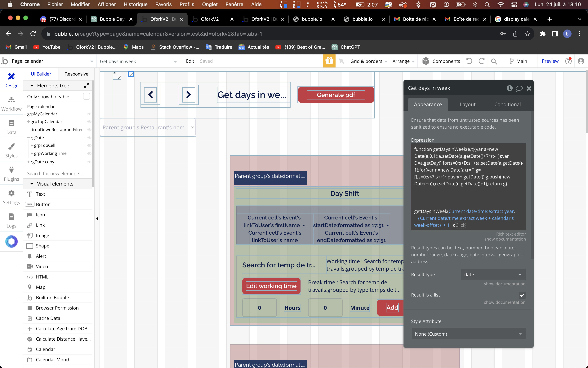Click the next week right chevron
588x368 pixels.
point(189,95)
